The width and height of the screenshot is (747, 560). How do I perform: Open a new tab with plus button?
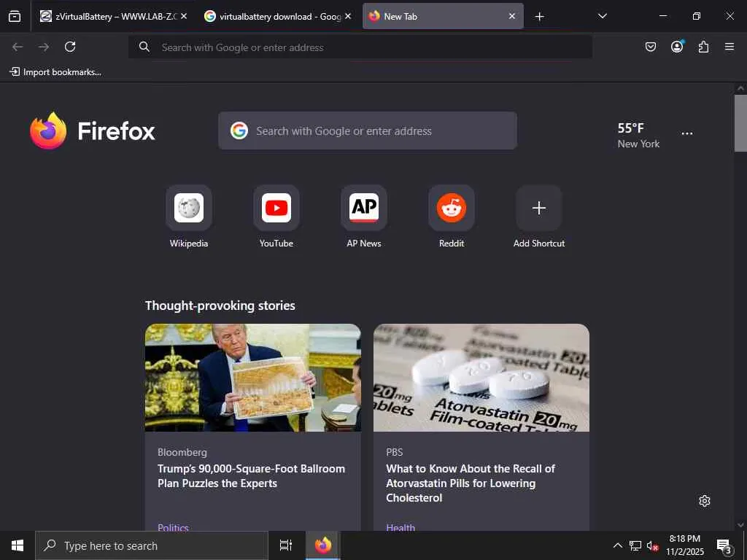pyautogui.click(x=539, y=17)
